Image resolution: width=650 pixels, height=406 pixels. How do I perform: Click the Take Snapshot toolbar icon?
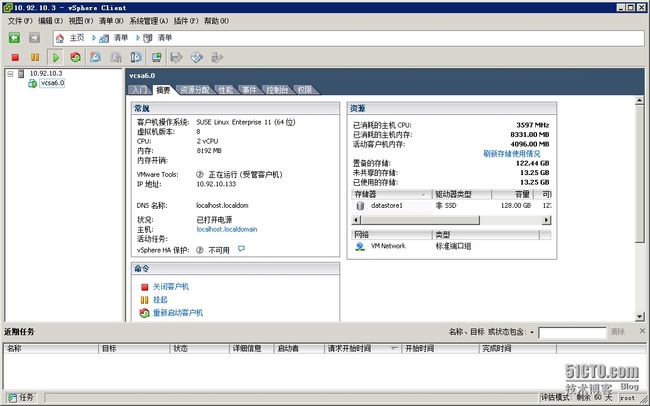click(96, 57)
